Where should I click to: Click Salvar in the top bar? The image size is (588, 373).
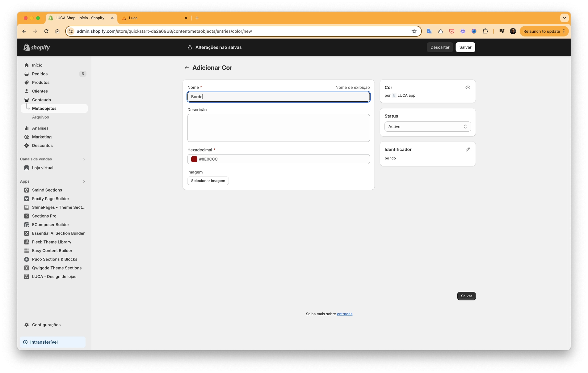(x=465, y=47)
